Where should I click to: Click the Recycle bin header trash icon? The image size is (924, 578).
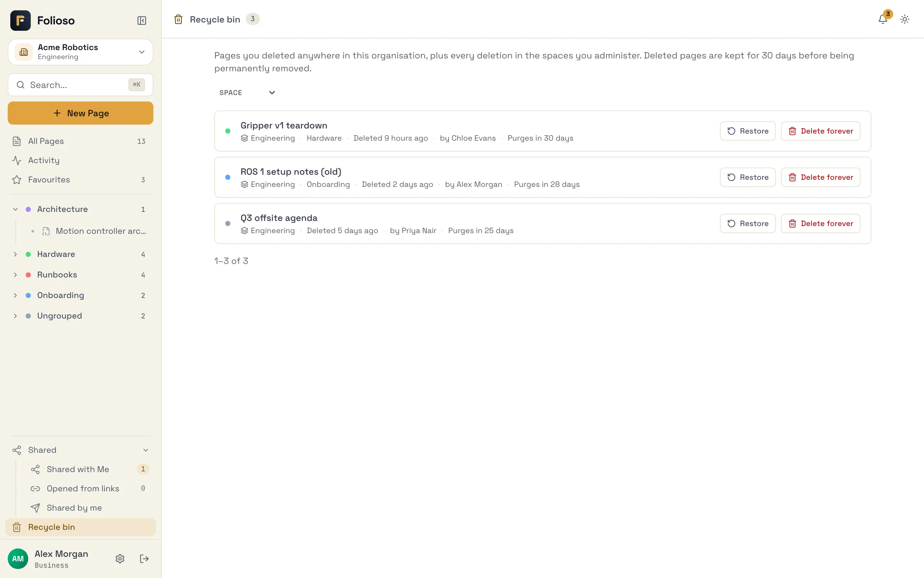tap(178, 19)
